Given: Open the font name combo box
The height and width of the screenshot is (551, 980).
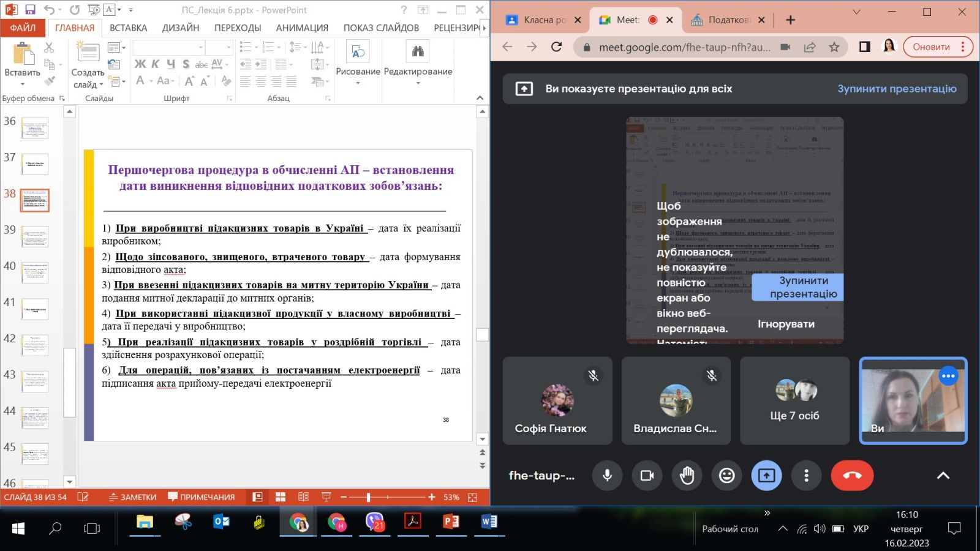Looking at the screenshot, I should tap(168, 47).
